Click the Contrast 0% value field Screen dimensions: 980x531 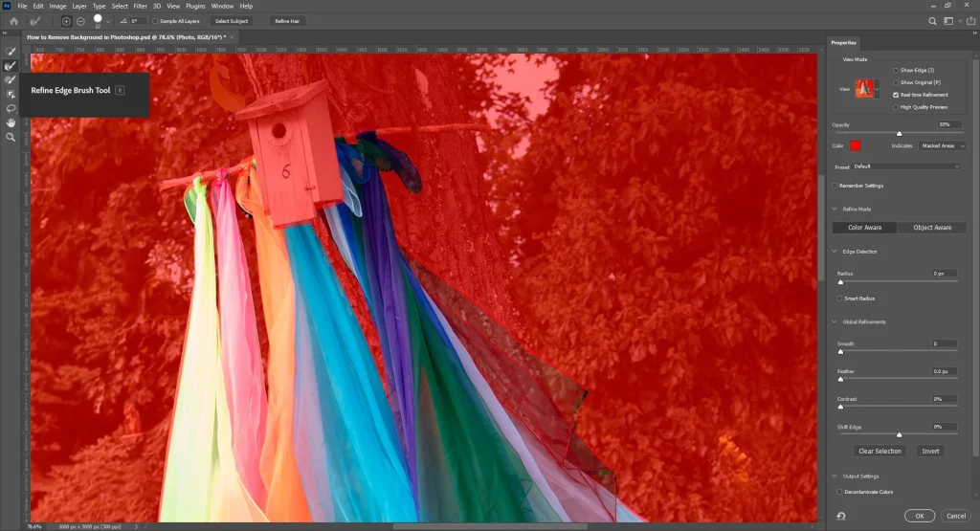point(944,399)
